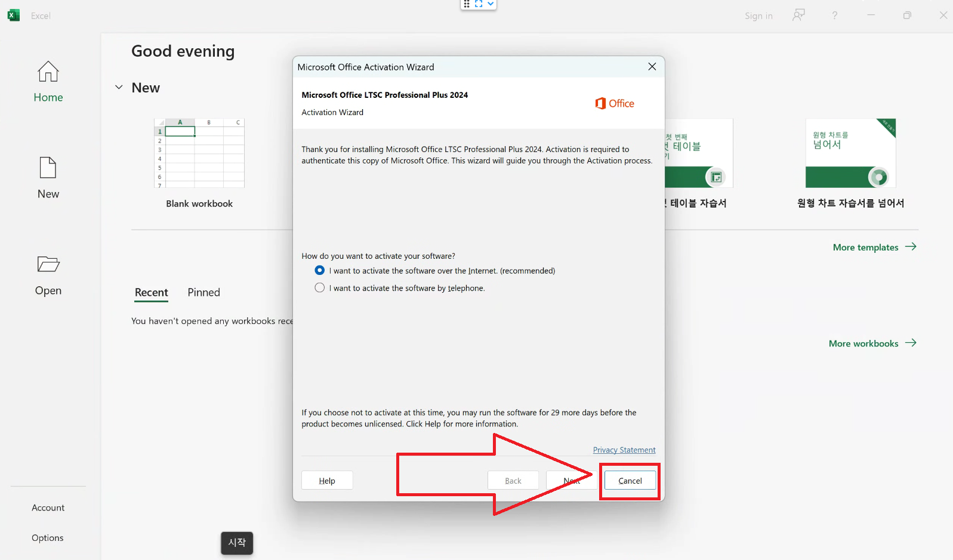Click the Open folder icon in sidebar
This screenshot has width=953, height=560.
click(48, 264)
